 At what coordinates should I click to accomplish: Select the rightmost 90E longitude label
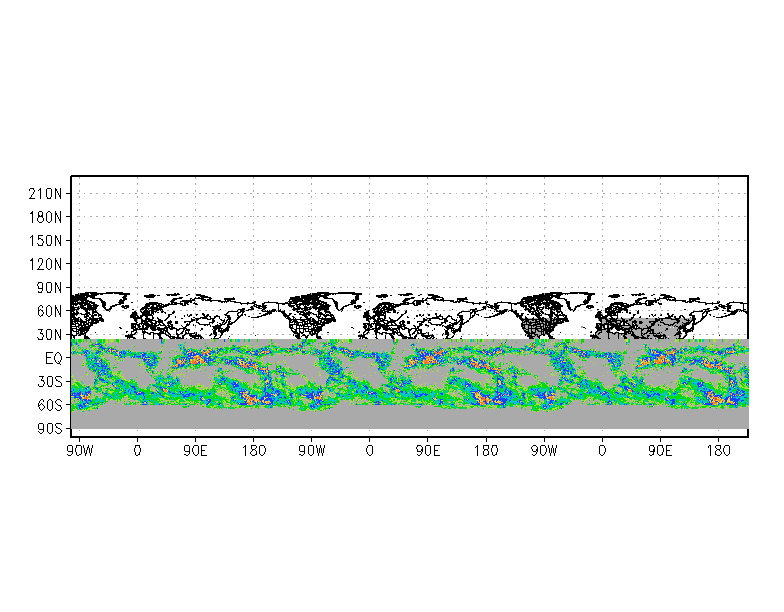(x=660, y=451)
